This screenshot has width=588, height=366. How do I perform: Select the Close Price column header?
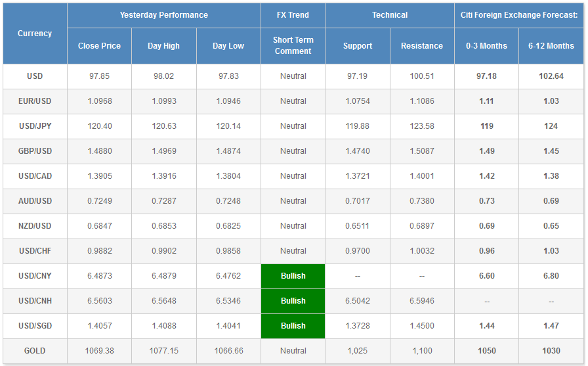[x=99, y=46]
